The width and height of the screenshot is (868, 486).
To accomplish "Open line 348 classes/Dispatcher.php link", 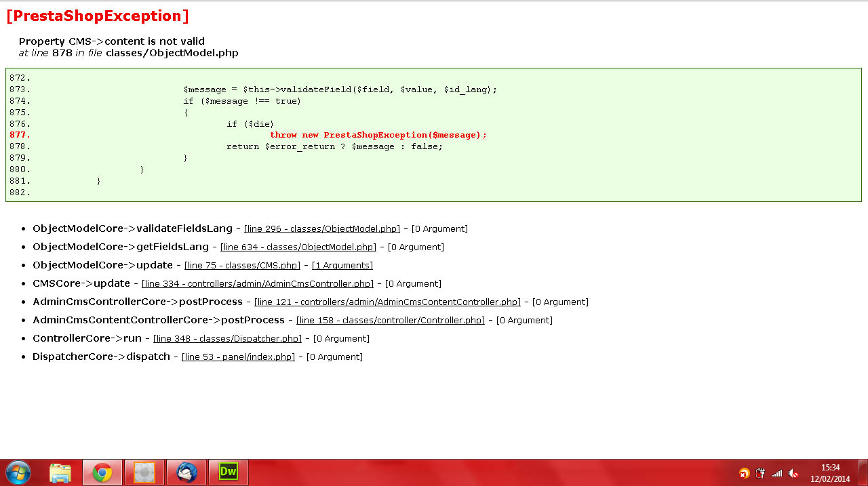I will point(227,339).
